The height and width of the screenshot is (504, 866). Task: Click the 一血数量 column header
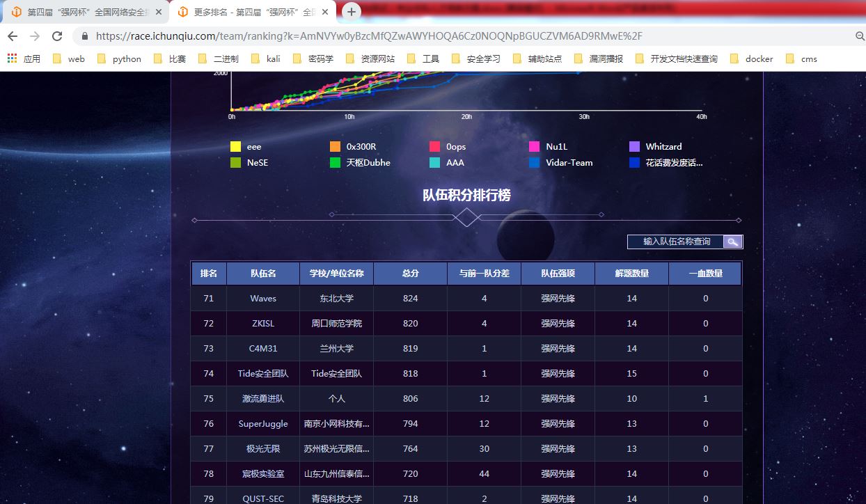pyautogui.click(x=706, y=274)
